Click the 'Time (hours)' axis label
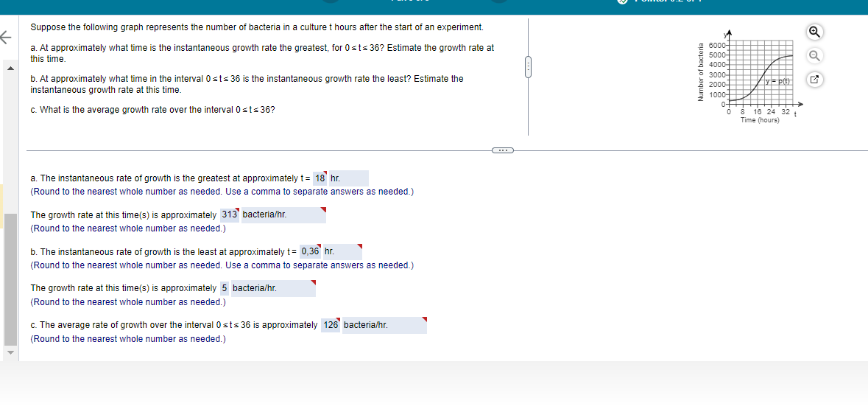This screenshot has height=412, width=868. click(x=760, y=120)
